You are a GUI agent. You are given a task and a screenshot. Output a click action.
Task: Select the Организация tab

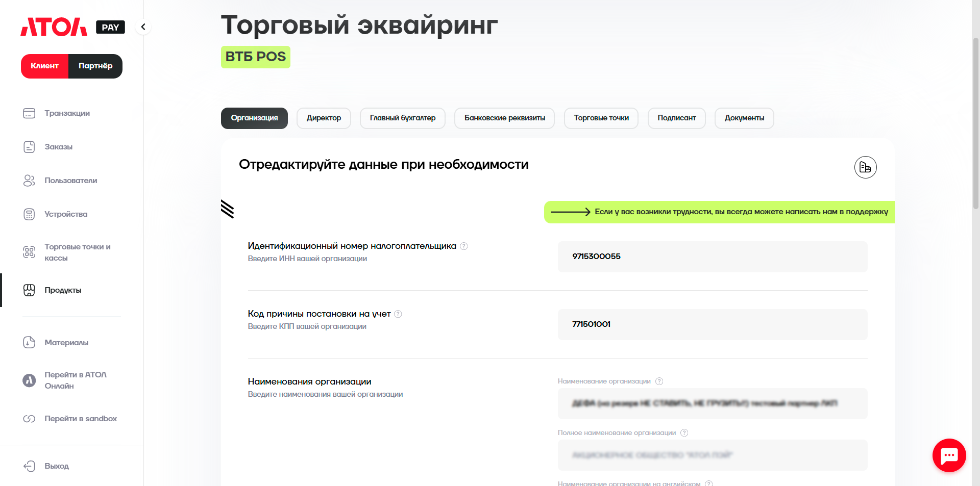(254, 118)
